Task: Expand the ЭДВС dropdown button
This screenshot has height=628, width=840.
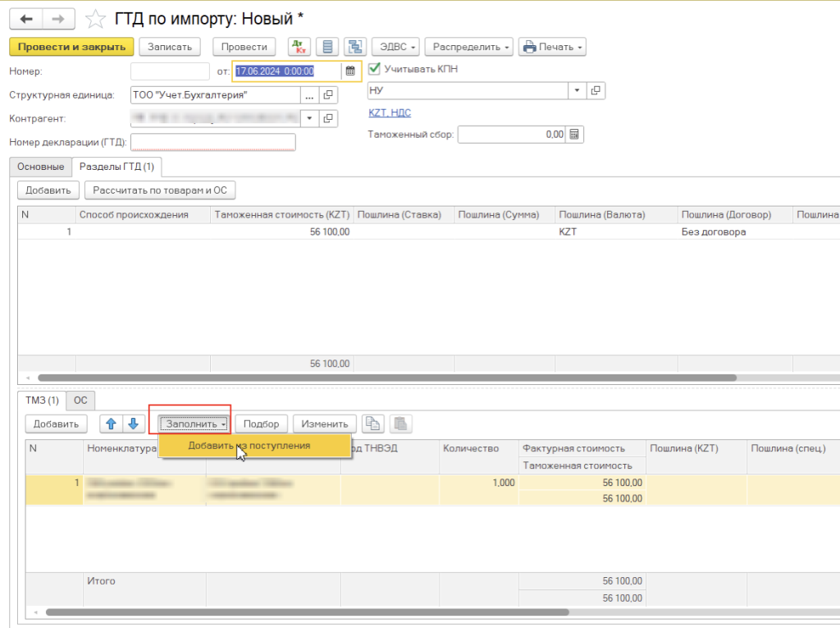Action: 396,47
